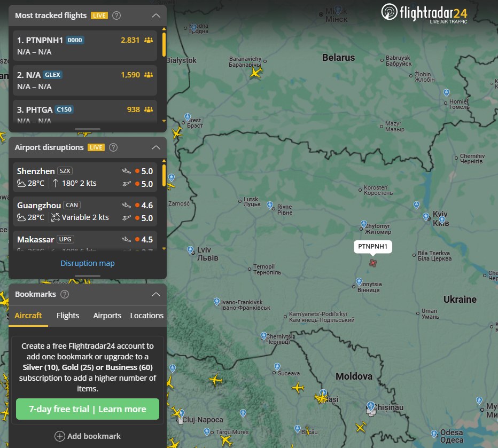
Task: Select the PHTGA tracked flight row
Action: (x=85, y=112)
